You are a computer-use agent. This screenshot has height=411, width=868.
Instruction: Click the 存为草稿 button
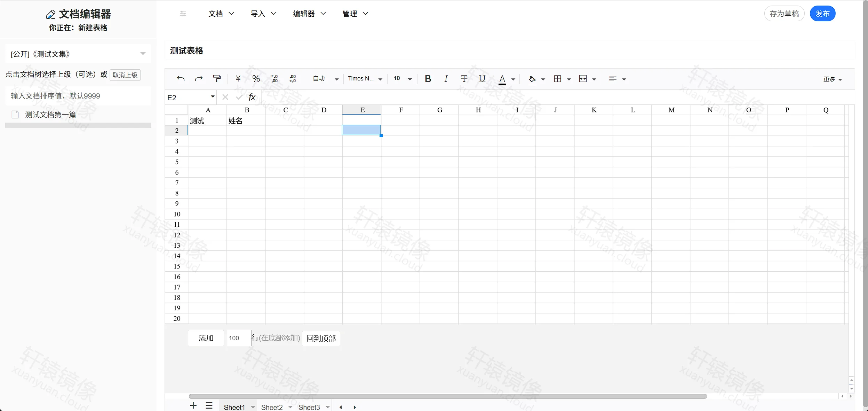(784, 14)
